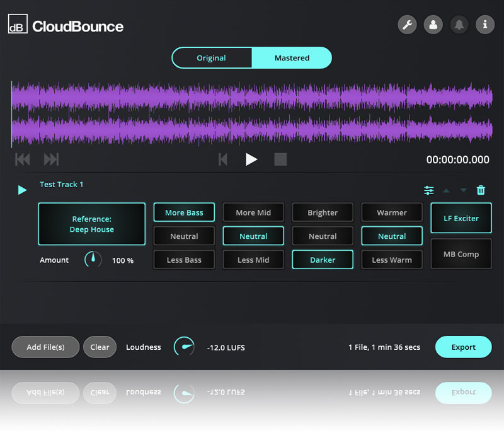Move track down with the down arrow
This screenshot has height=433, width=504.
click(x=464, y=190)
